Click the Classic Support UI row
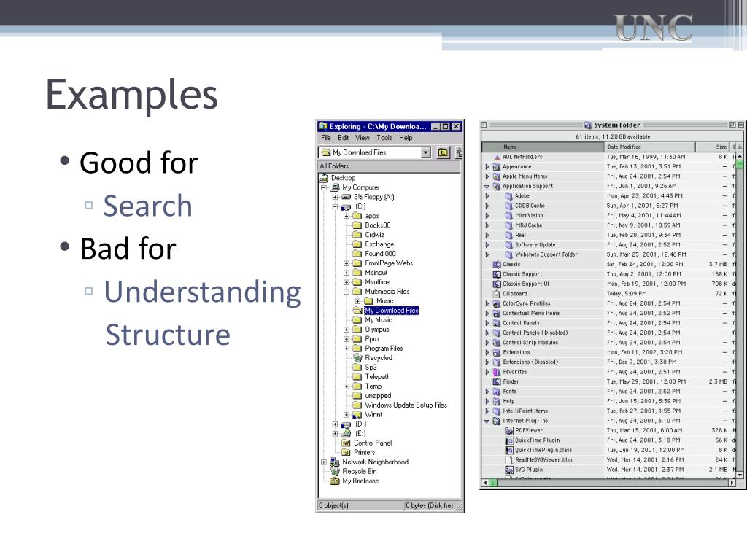Image resolution: width=747 pixels, height=560 pixels. (608, 284)
